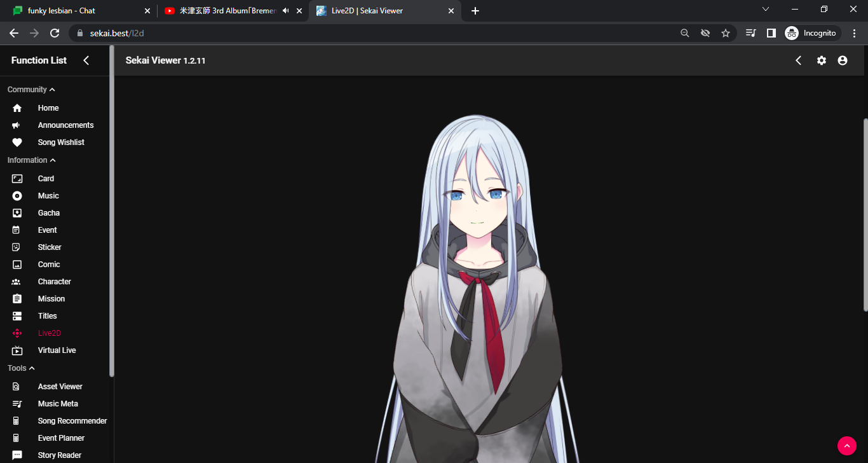Reload the current page
The image size is (868, 463).
coord(55,33)
